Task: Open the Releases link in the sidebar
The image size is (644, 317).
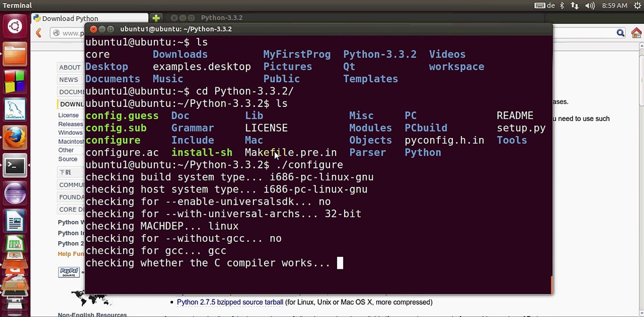Action: [70, 124]
